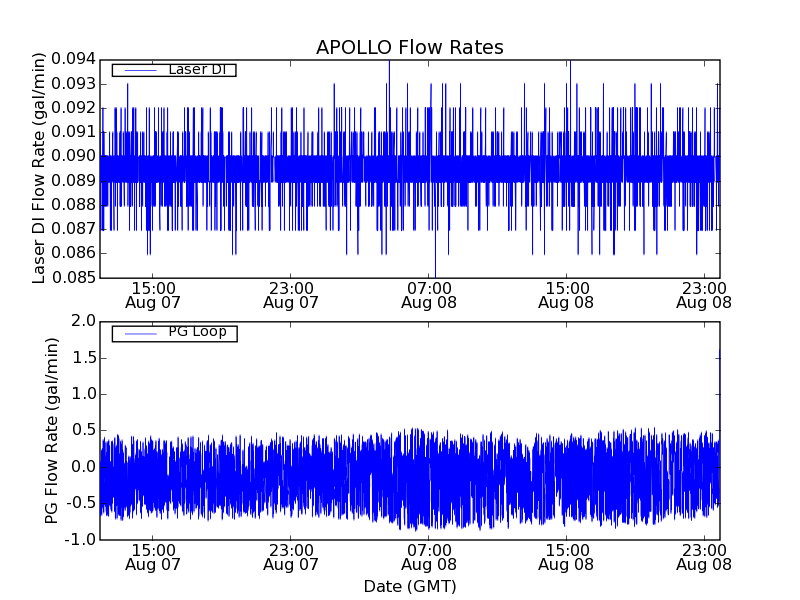Screen dimensions: 800x600
Task: Click the APOLLO Flow Rates chart title
Action: pos(409,48)
